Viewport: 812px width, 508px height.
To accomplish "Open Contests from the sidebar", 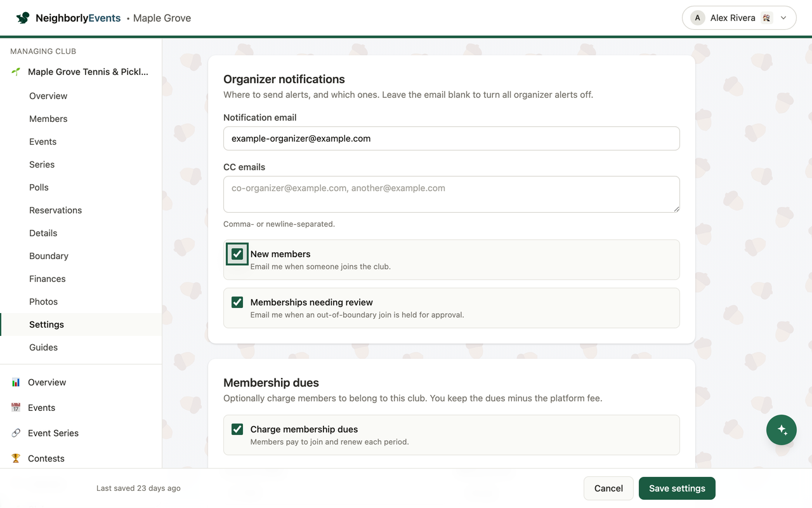I will (46, 458).
